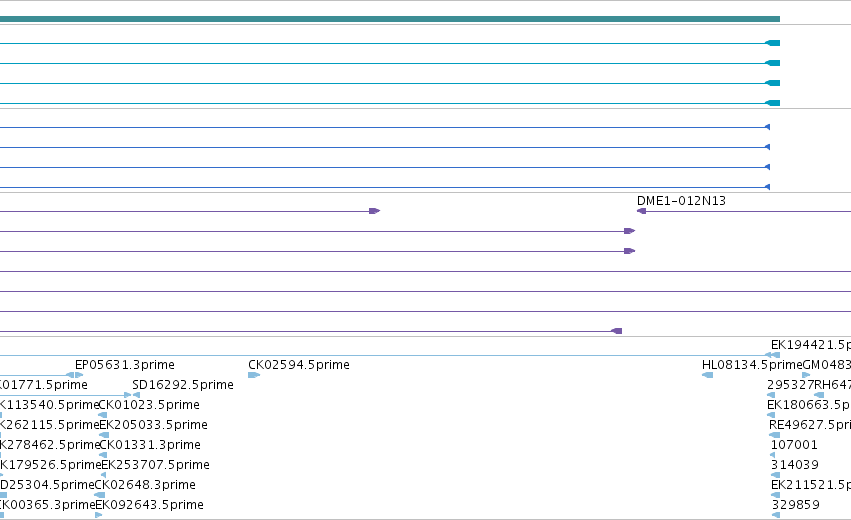Select the arrow glyph under the CK02594.5prime label

pyautogui.click(x=254, y=375)
